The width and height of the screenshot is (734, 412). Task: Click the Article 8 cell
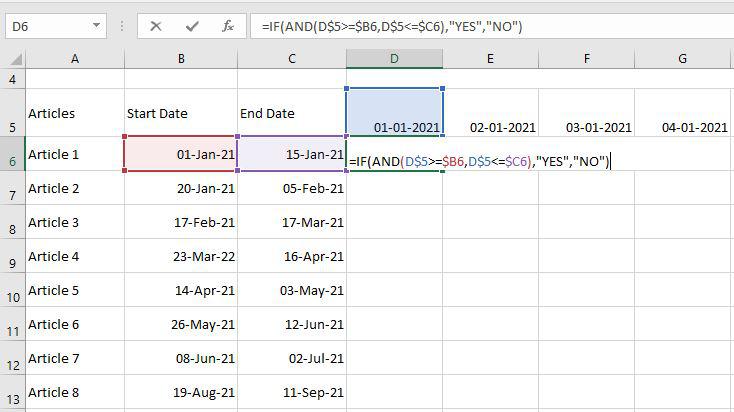75,392
